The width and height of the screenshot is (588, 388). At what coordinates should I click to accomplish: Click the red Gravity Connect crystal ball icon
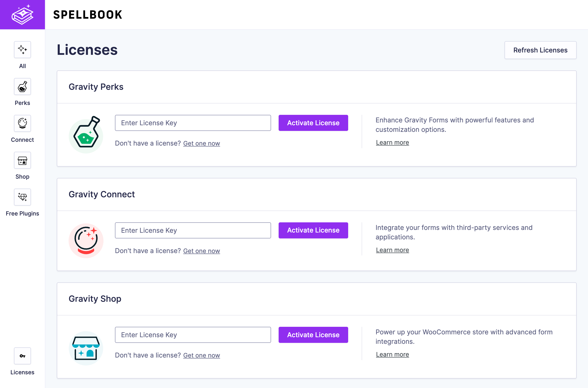[86, 241]
